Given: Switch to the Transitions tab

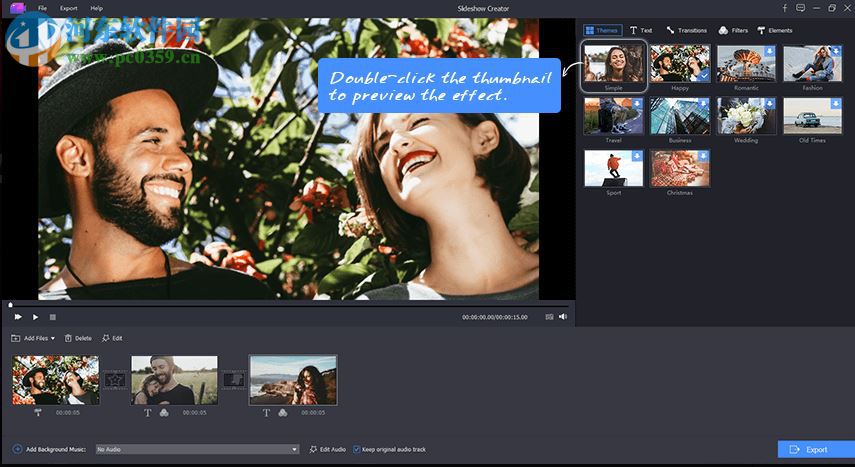Looking at the screenshot, I should click(x=687, y=31).
